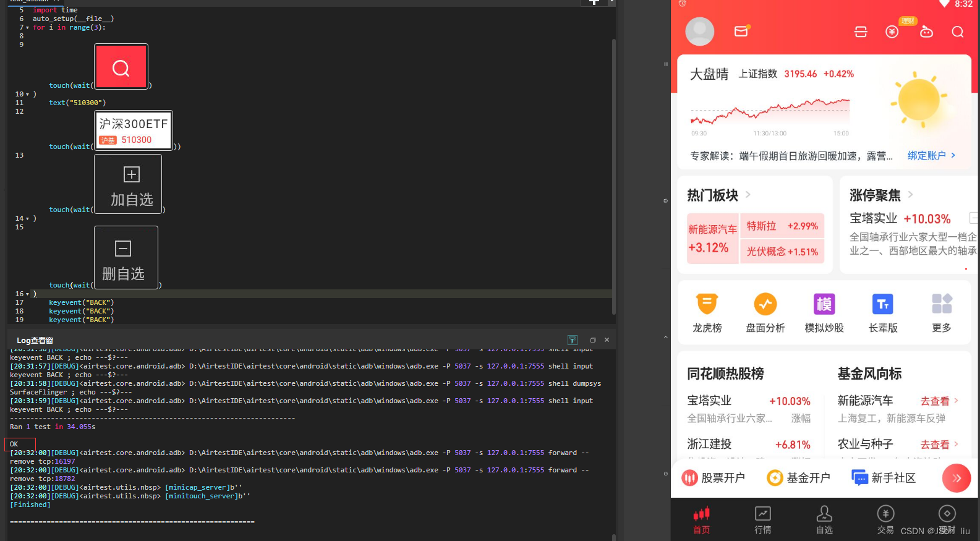Click the Log panel float window icon
Image resolution: width=980 pixels, height=541 pixels.
[593, 340]
